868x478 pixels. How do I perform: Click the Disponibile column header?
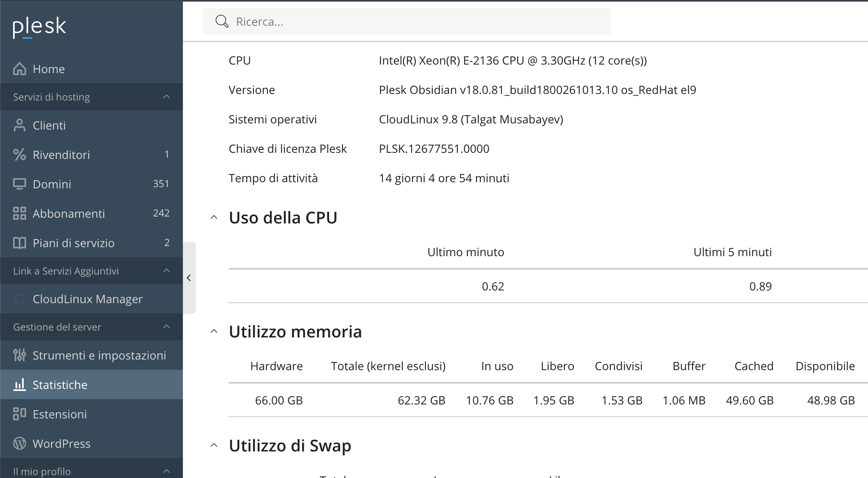click(825, 366)
